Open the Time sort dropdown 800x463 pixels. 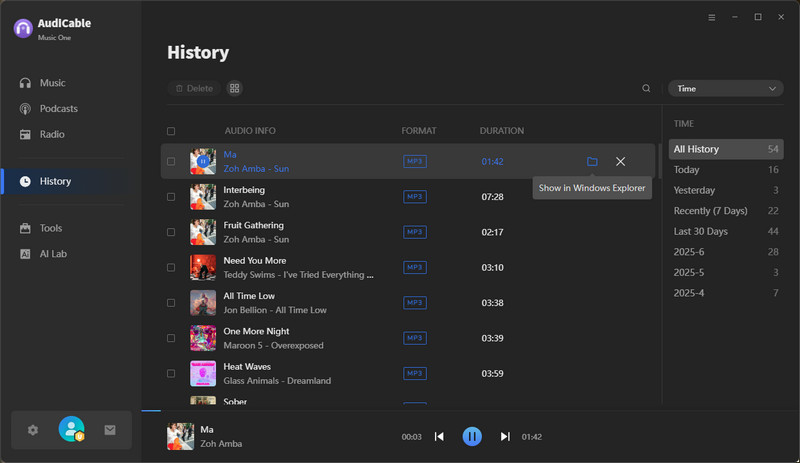pyautogui.click(x=726, y=88)
